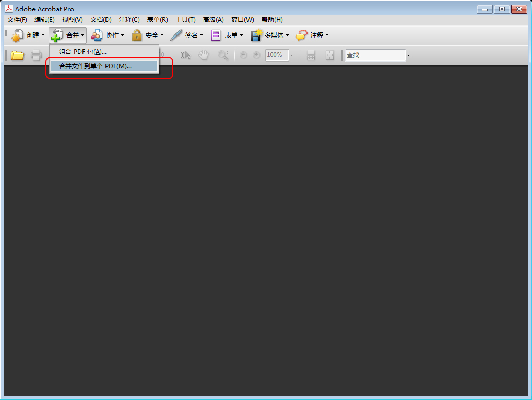Open the 注释(C) menu bar item
Viewport: 532px width, 400px height.
(129, 20)
